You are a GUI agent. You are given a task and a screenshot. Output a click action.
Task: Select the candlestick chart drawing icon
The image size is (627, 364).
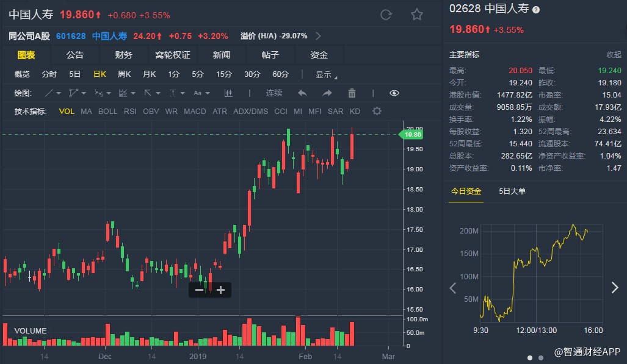click(x=229, y=93)
